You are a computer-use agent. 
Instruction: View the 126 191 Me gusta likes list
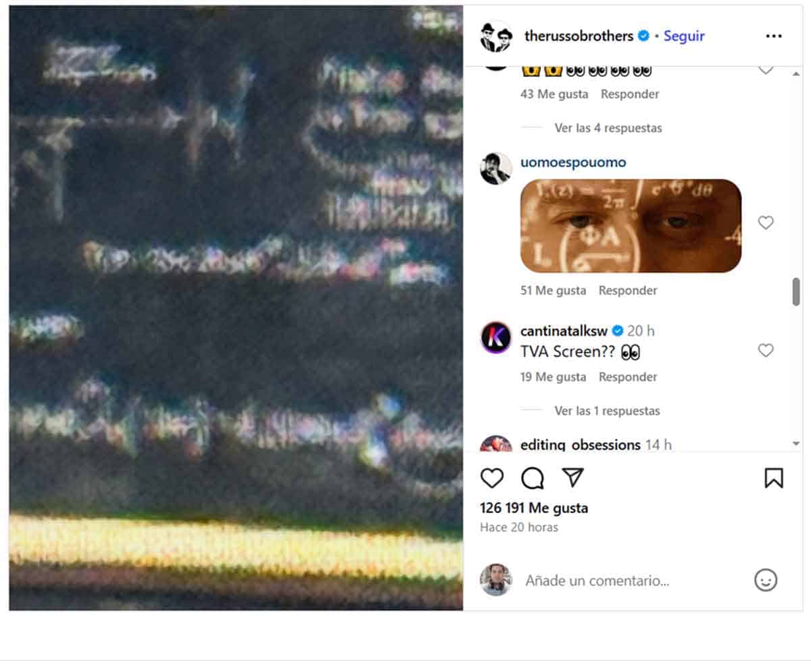click(x=534, y=508)
